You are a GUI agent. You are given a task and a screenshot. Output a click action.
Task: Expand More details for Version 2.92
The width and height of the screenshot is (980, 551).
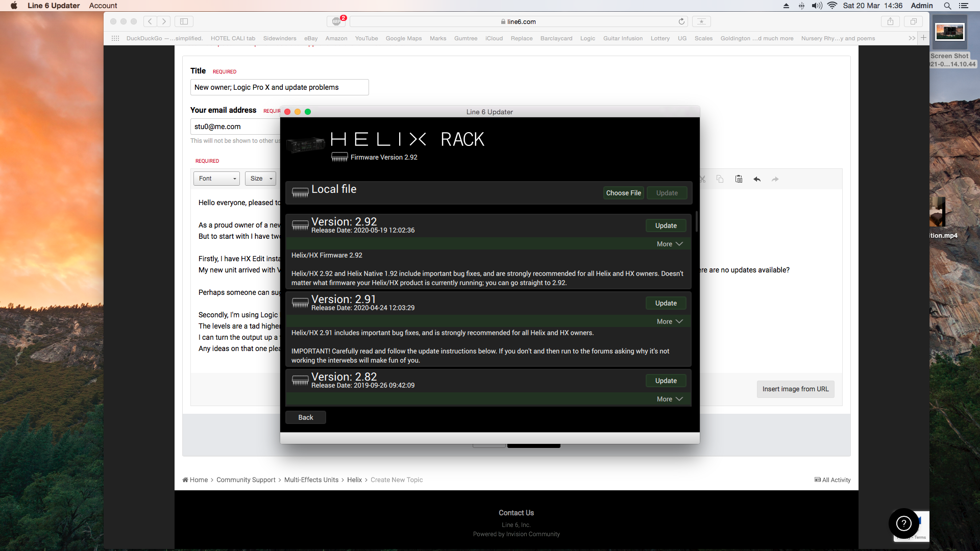[x=669, y=244]
